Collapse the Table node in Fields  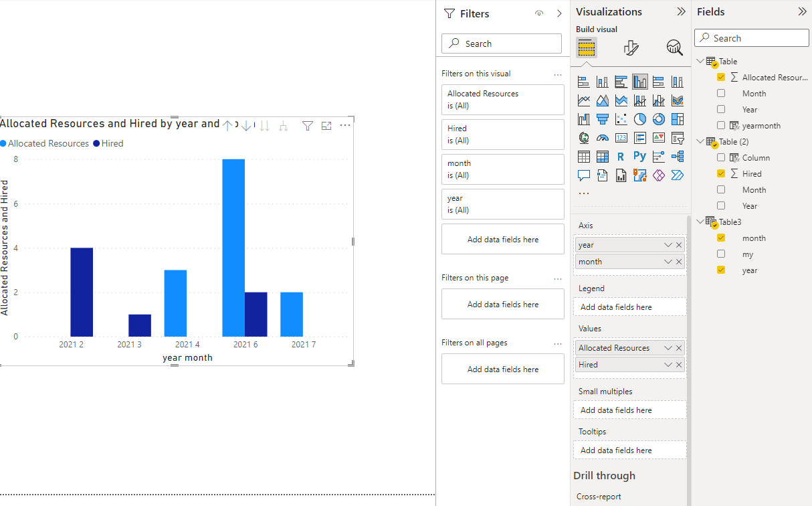tap(700, 61)
